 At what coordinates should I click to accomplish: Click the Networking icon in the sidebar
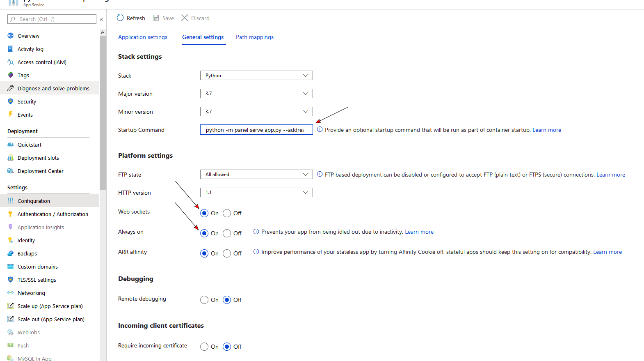(11, 293)
